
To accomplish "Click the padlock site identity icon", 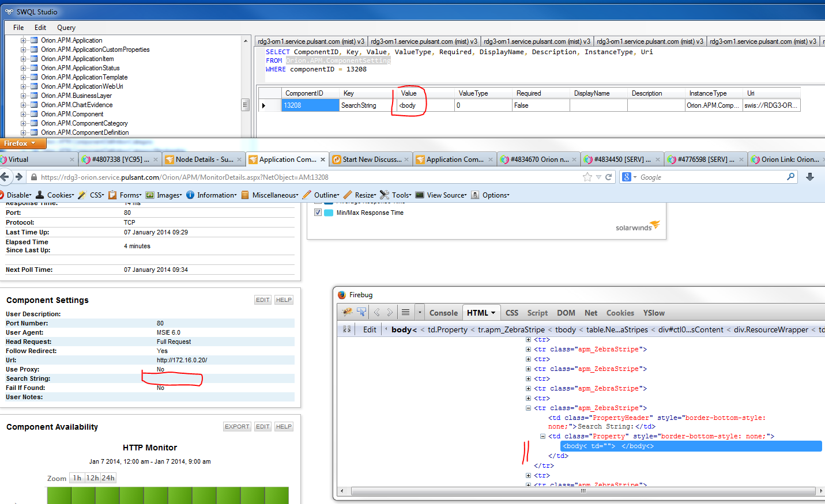I will point(34,177).
